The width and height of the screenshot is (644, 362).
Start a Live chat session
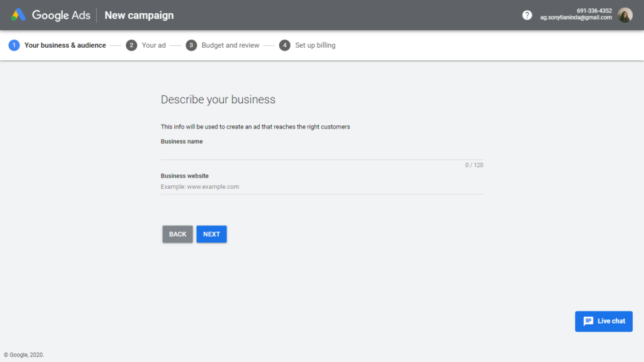click(604, 321)
